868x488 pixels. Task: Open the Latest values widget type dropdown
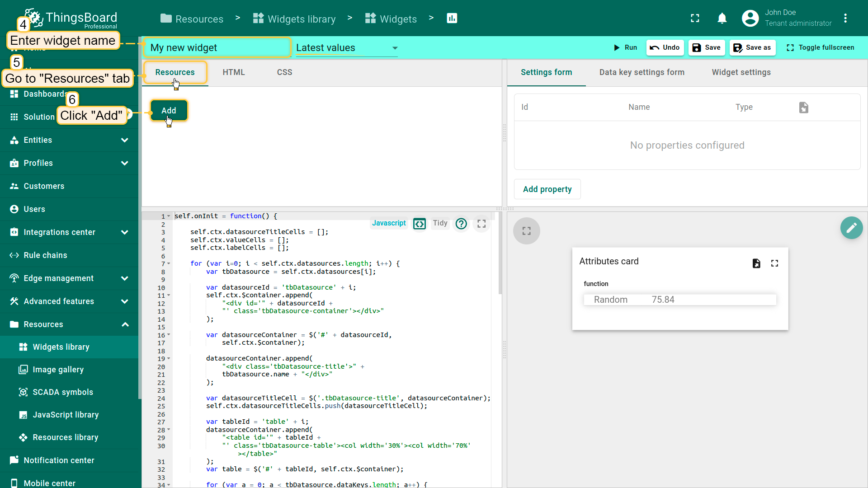[346, 48]
